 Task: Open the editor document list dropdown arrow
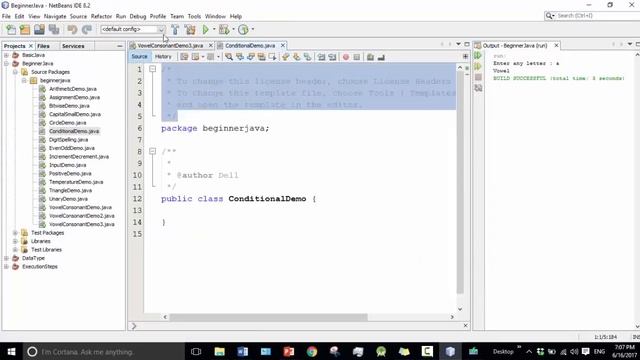458,44
